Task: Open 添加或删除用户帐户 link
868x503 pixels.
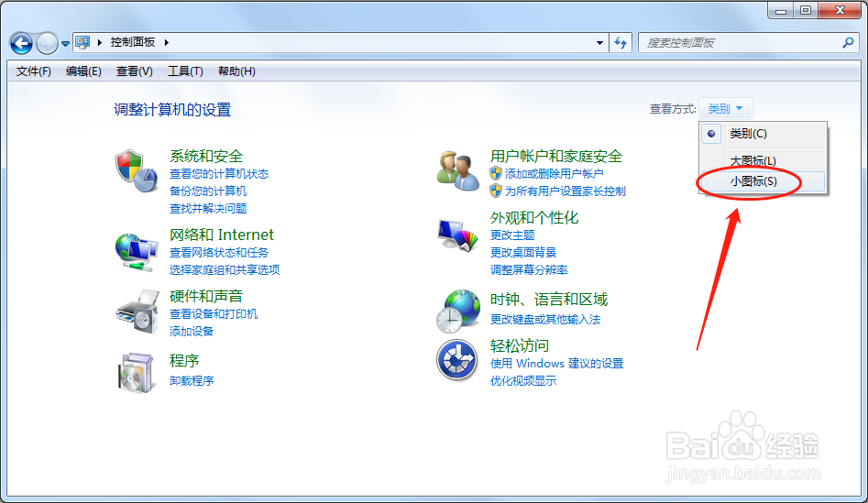Action: point(555,174)
